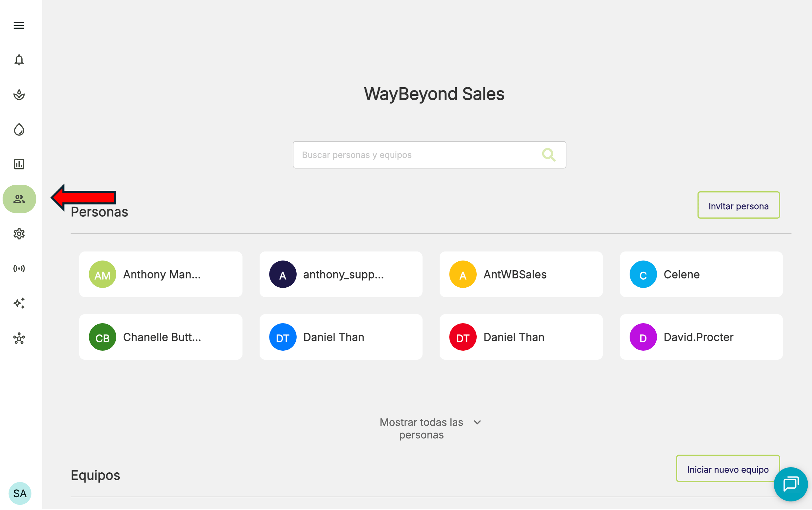Open the anthony_supp... name
The height and width of the screenshot is (510, 812).
(x=343, y=275)
